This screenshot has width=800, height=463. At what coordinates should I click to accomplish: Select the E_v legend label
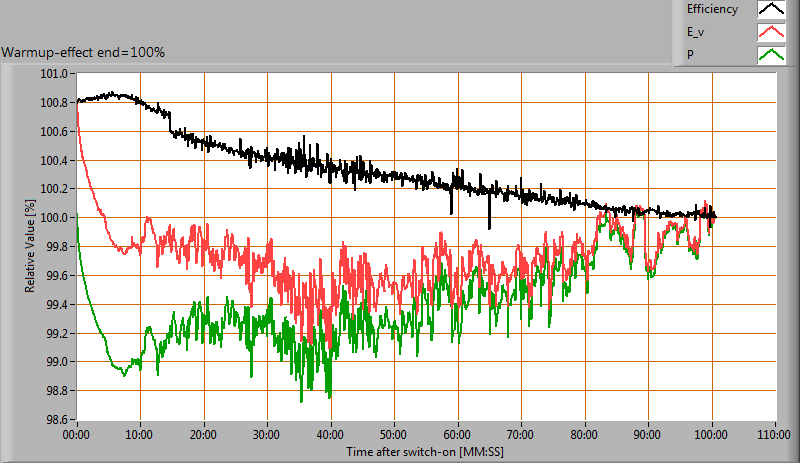click(x=696, y=32)
